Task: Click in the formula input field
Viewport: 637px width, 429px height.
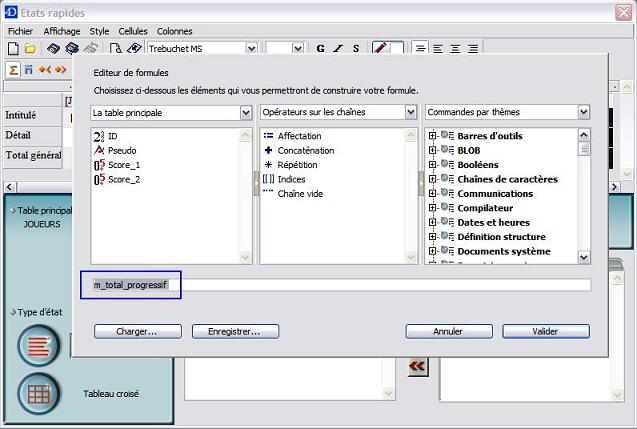Action: coord(385,285)
